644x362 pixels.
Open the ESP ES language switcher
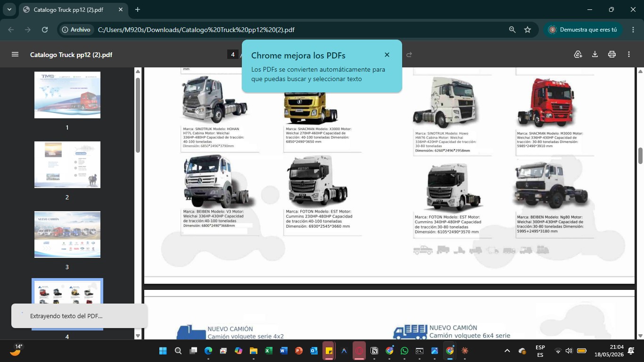click(540, 351)
